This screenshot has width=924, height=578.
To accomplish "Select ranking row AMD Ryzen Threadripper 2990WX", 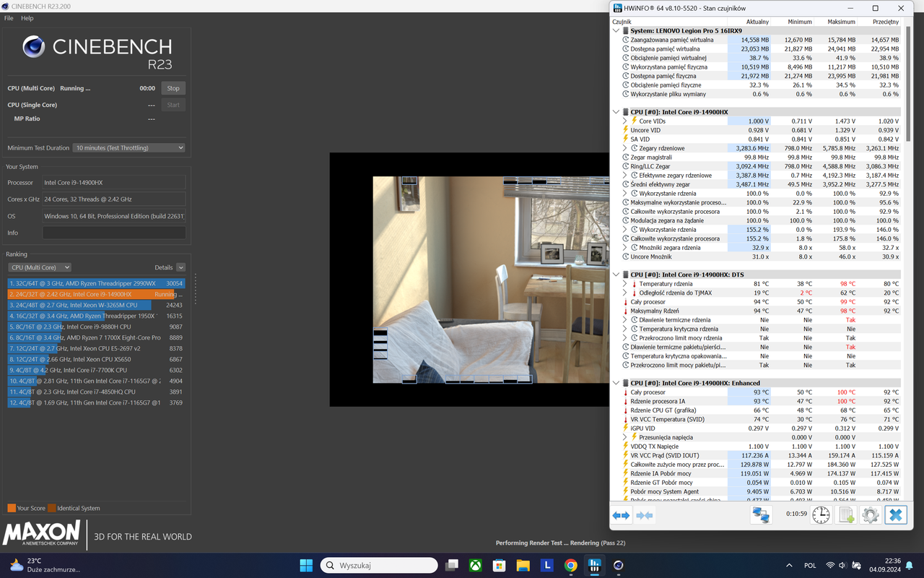I will point(96,283).
